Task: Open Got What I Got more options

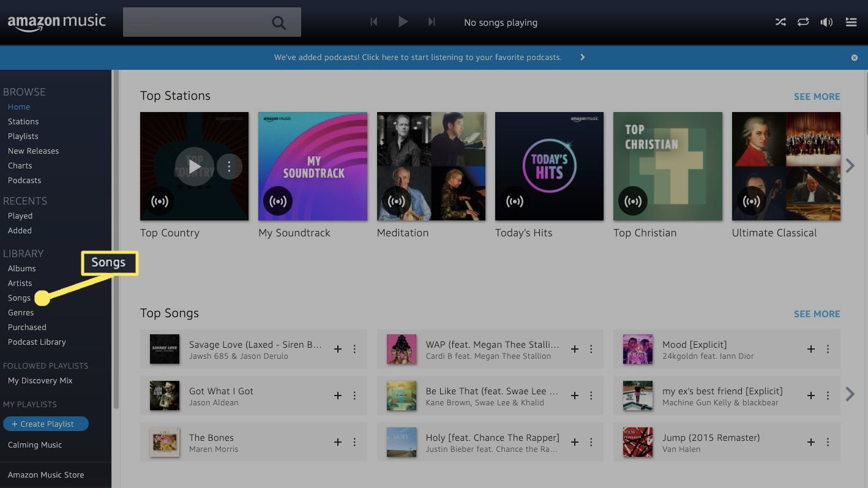Action: point(354,396)
